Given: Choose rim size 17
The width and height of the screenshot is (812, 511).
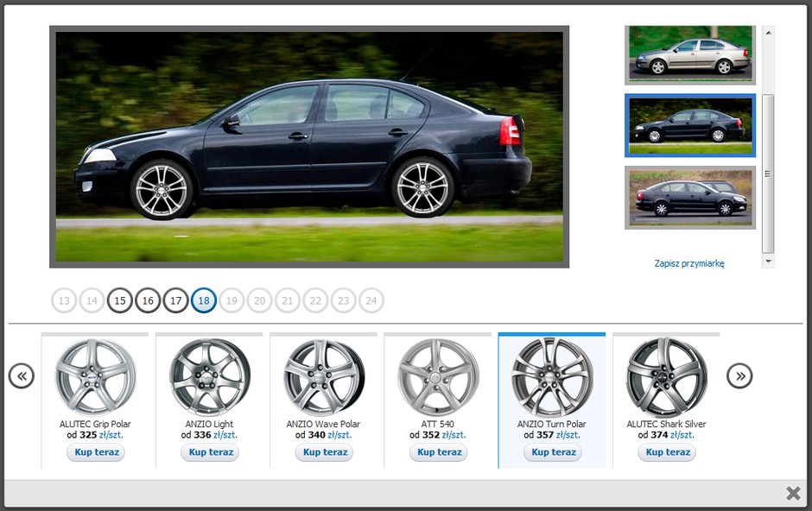Looking at the screenshot, I should coord(176,300).
